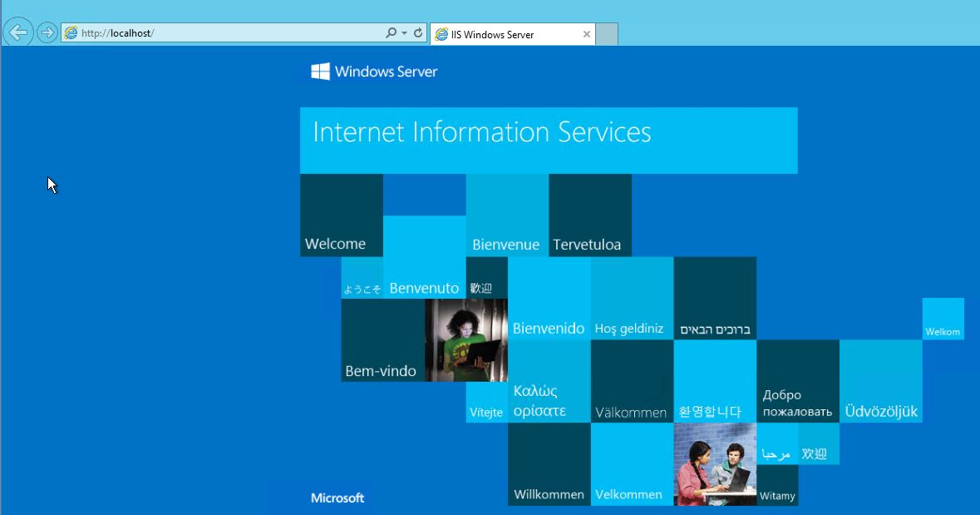Click the Tervetuloa tile
The height and width of the screenshot is (515, 980).
[590, 215]
